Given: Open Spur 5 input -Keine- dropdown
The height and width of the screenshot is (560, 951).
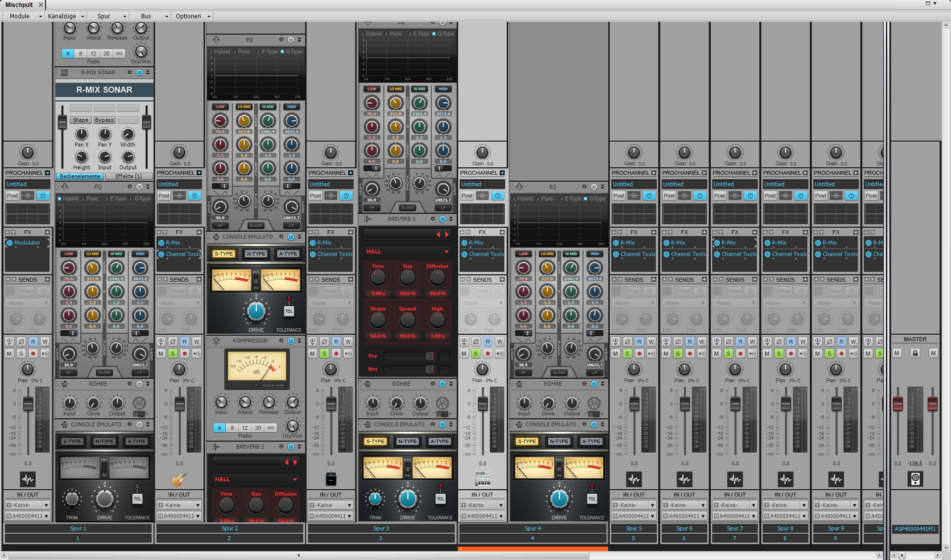Looking at the screenshot, I should point(634,505).
